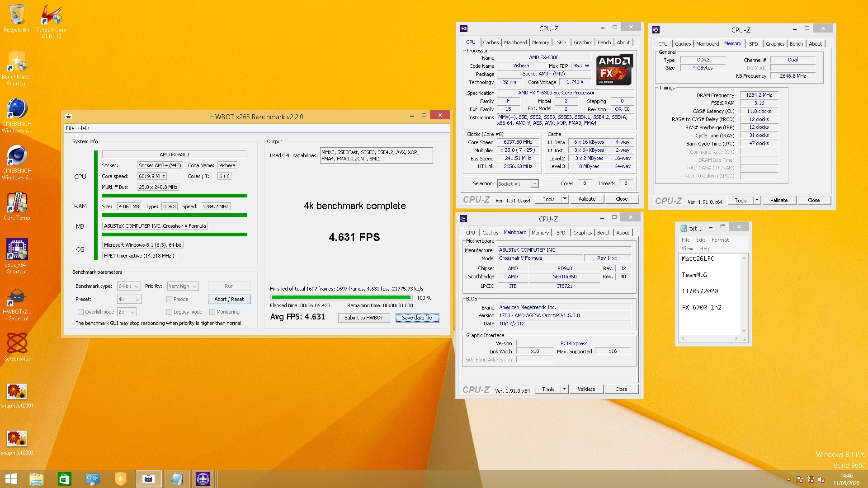This screenshot has height=488, width=868.
Task: Open the control panel taskbar icon
Action: pos(92,479)
